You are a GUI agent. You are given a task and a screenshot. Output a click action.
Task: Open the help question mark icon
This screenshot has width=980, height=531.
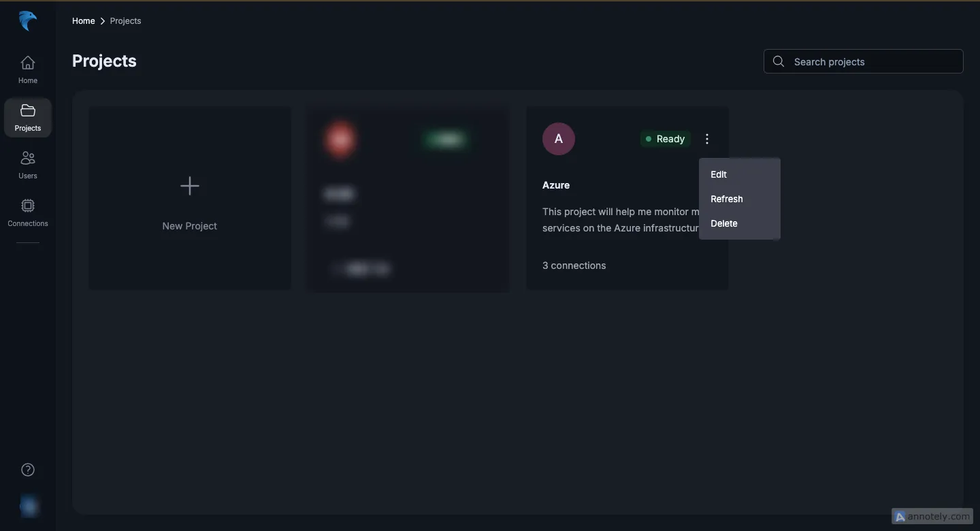(28, 470)
